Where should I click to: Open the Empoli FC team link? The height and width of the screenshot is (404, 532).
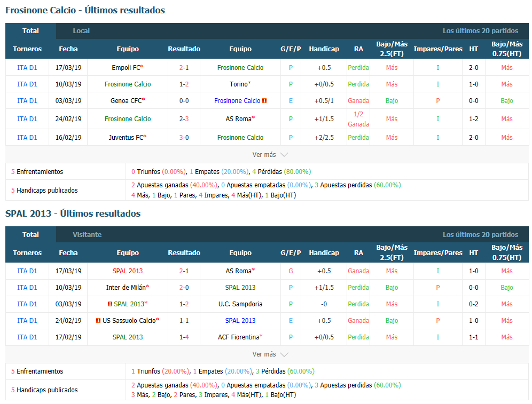pyautogui.click(x=126, y=68)
